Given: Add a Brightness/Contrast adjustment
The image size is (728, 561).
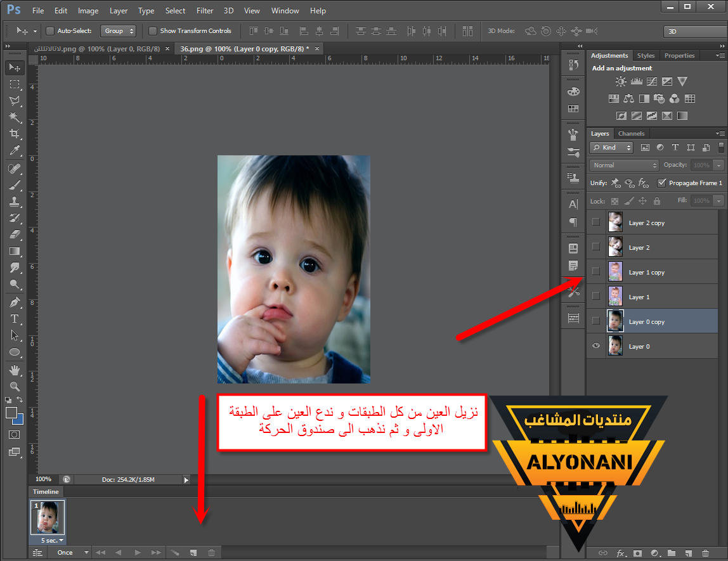Looking at the screenshot, I should click(x=621, y=82).
